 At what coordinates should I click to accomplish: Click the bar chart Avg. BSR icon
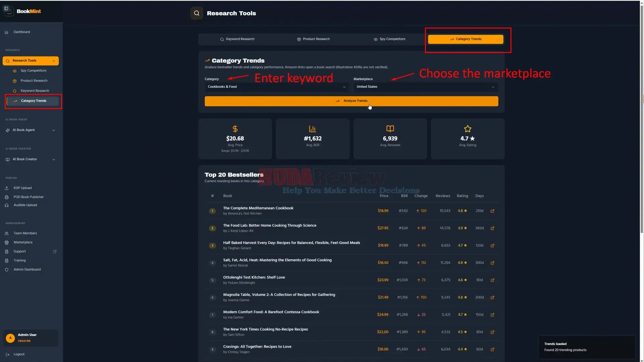(312, 129)
